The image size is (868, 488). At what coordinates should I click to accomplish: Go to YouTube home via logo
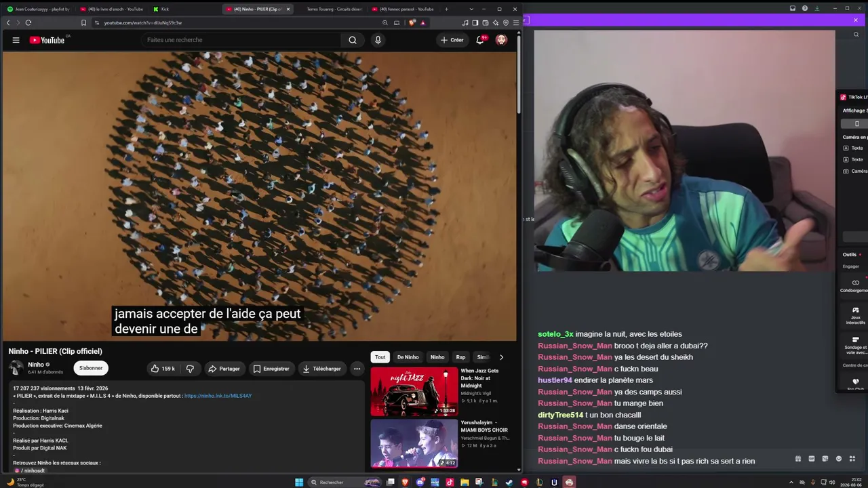(x=47, y=40)
